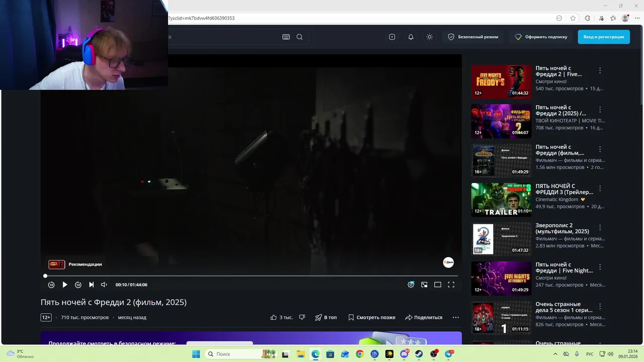Open more actions below the video
Screen dimensions: 644x362
tap(456, 317)
